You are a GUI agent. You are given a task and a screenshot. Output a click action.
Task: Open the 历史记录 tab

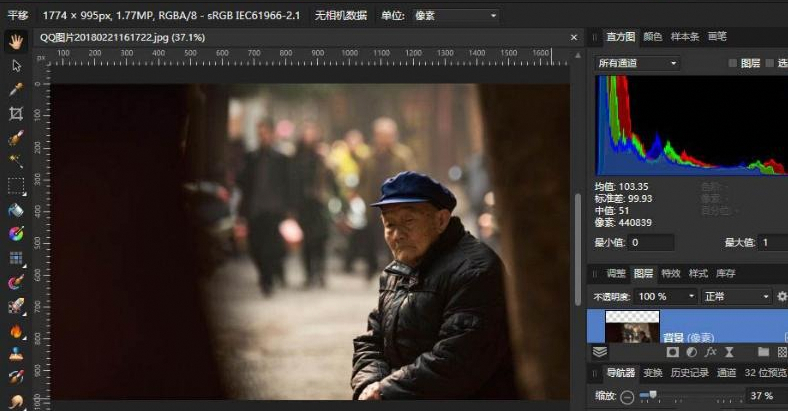pyautogui.click(x=690, y=373)
